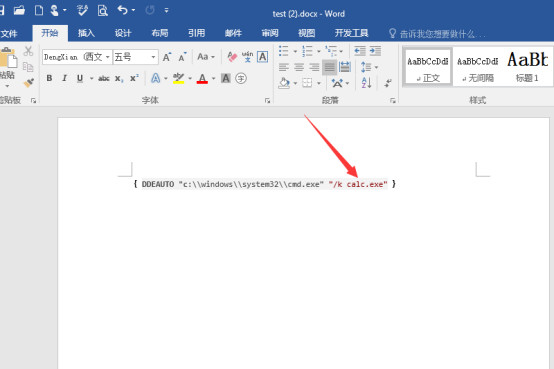
Task: Click the Grow Font size icon
Action: tap(167, 57)
